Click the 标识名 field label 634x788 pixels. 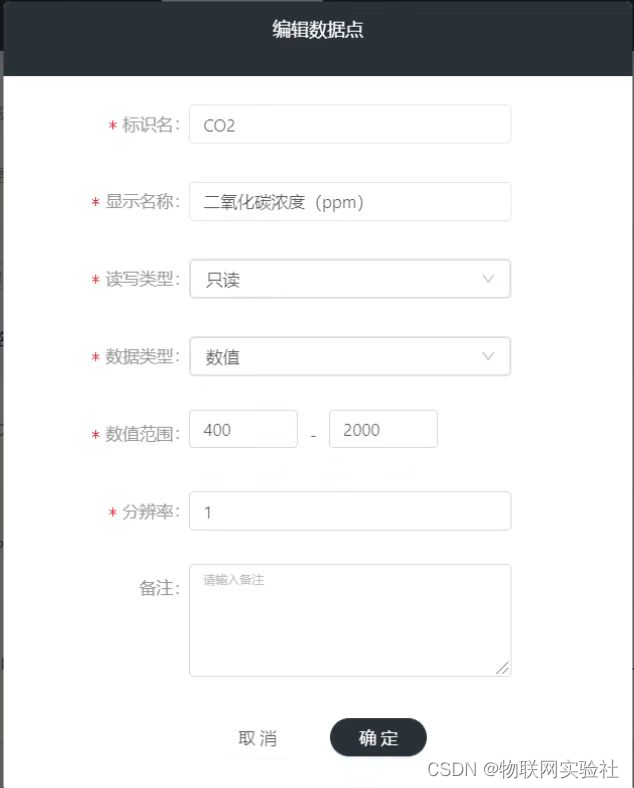[x=150, y=125]
